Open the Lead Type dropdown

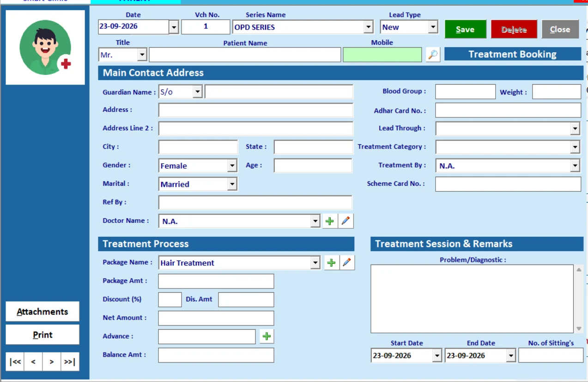click(x=433, y=27)
